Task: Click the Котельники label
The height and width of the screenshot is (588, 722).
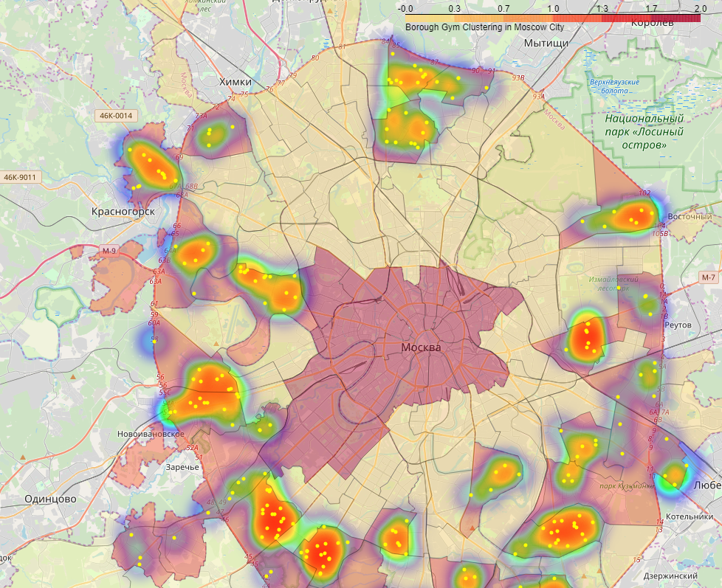Action: tap(690, 516)
